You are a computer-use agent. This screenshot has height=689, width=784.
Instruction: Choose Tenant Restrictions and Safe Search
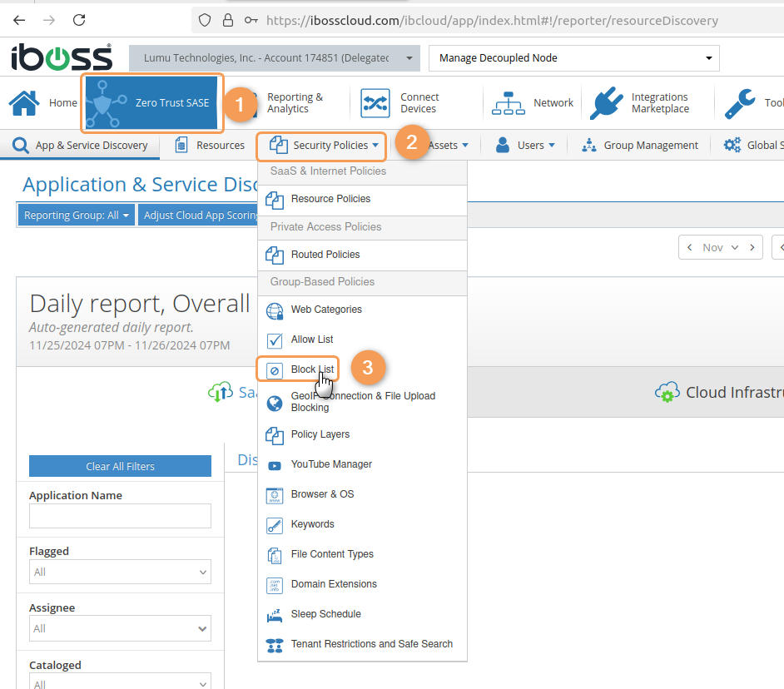click(x=371, y=644)
